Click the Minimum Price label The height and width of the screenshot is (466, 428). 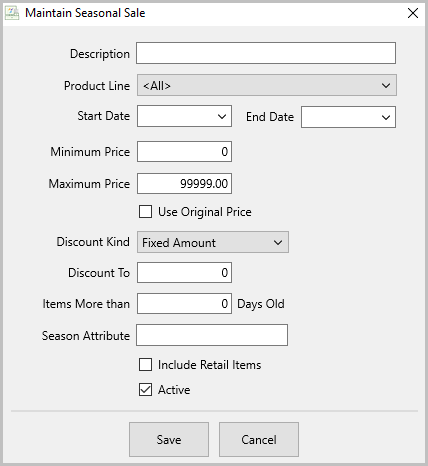[90, 152]
